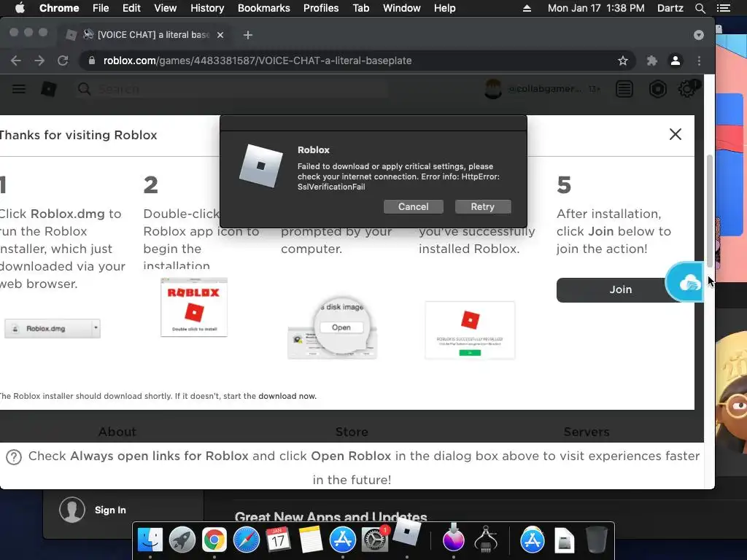This screenshot has width=747, height=560.
Task: Expand the Chrome tab search dropdown
Action: [698, 35]
